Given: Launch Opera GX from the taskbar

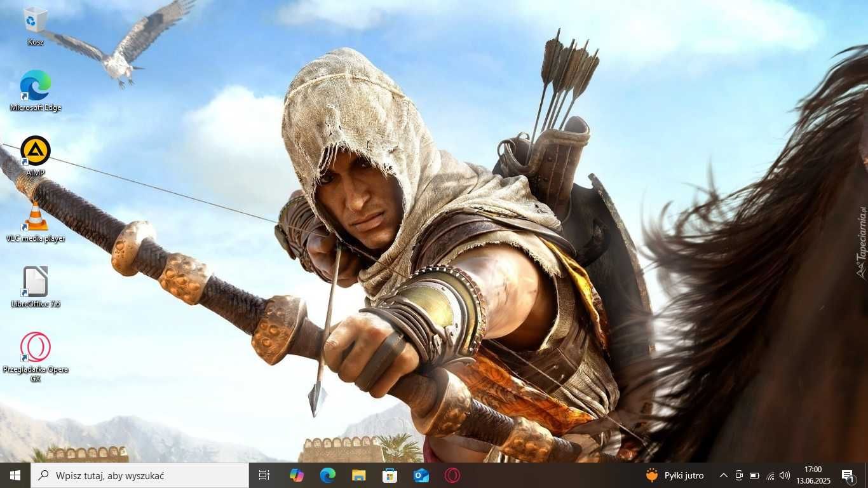Looking at the screenshot, I should 452,475.
